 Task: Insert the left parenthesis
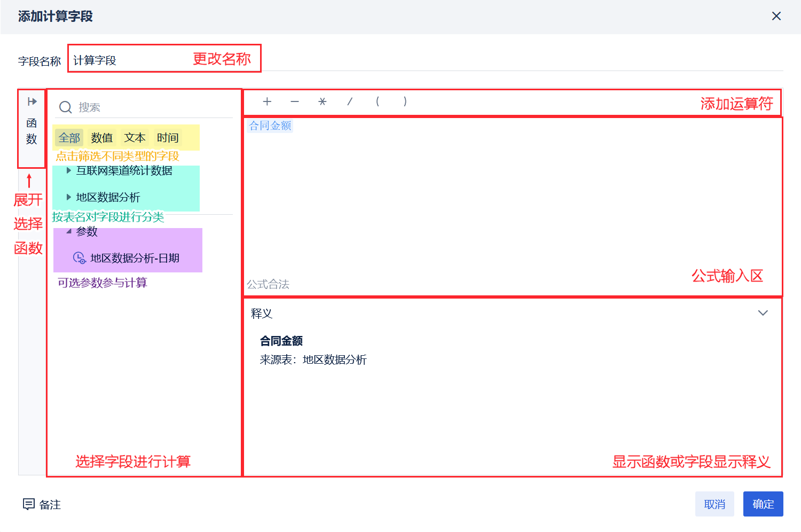378,101
